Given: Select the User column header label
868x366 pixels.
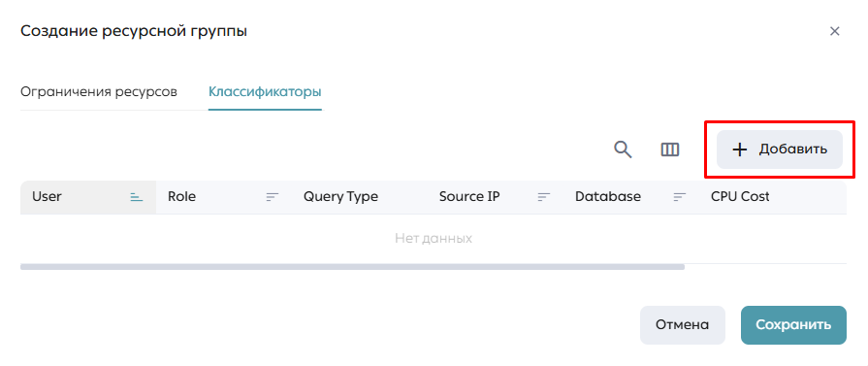Looking at the screenshot, I should click(x=48, y=196).
